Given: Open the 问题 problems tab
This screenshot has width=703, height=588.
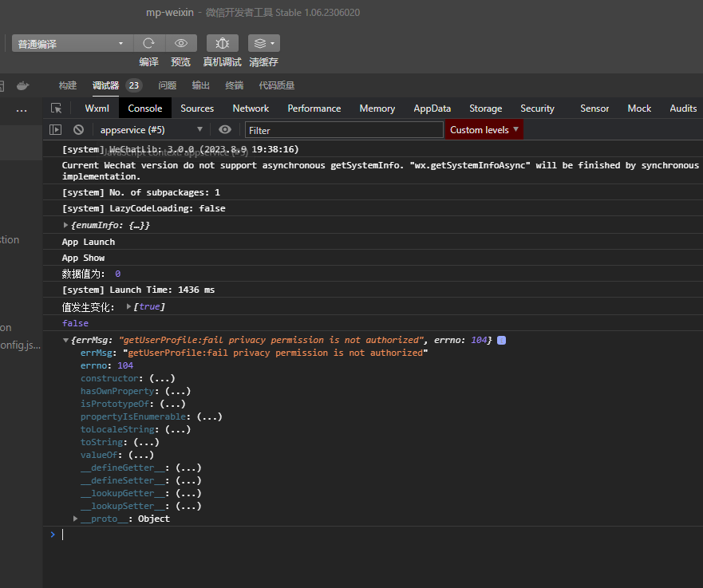Looking at the screenshot, I should [168, 85].
